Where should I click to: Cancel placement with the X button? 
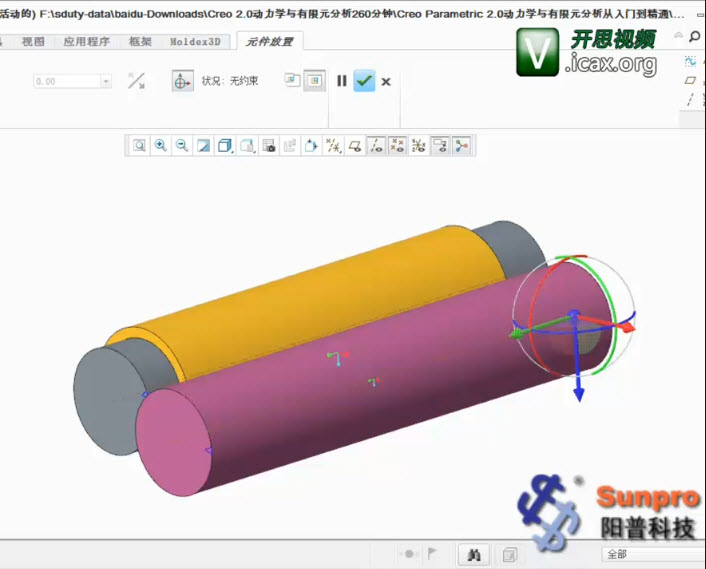[386, 82]
